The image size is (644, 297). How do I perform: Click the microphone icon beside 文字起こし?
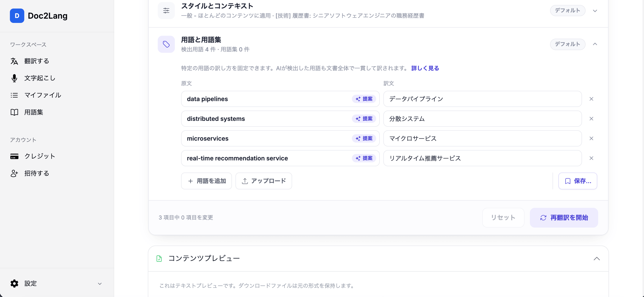pos(14,78)
